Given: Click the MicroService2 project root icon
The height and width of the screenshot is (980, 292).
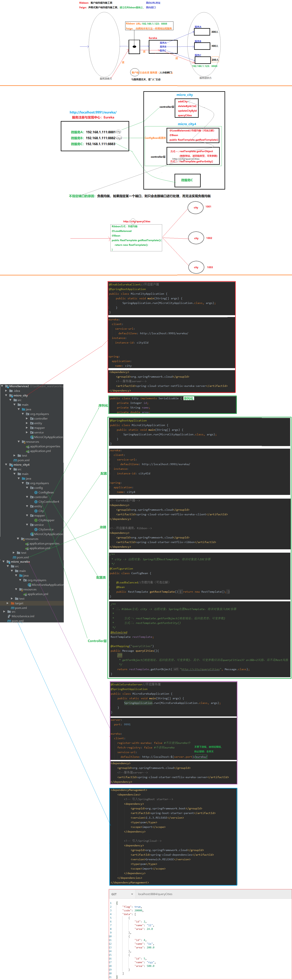Looking at the screenshot, I should coord(6,386).
